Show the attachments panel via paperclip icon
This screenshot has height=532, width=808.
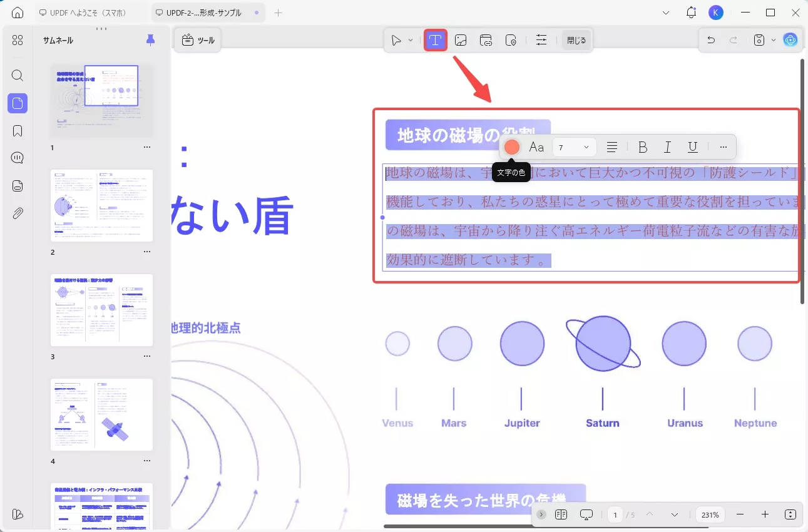coord(17,213)
